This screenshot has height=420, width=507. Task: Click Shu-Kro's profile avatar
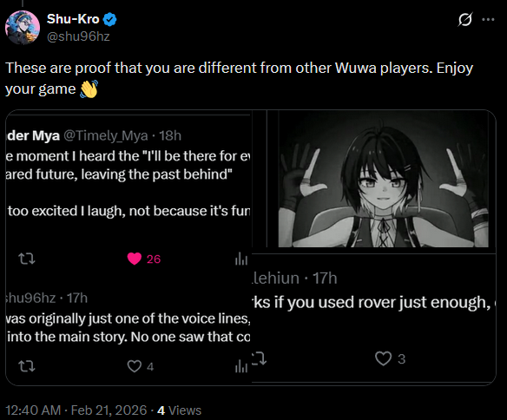click(x=23, y=28)
